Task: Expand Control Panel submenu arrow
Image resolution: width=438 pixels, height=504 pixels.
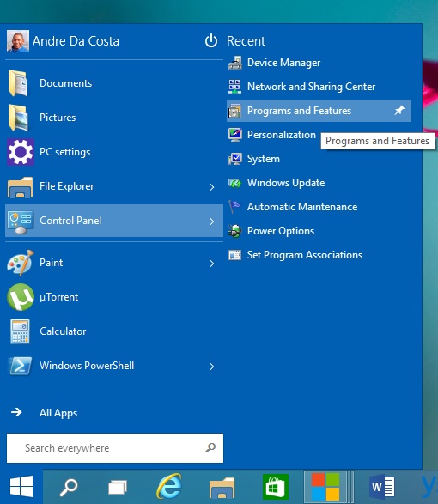Action: [211, 222]
